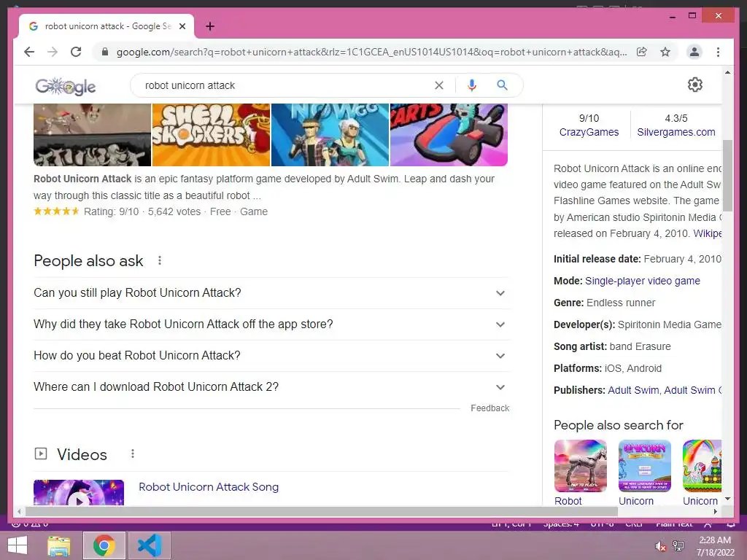This screenshot has width=747, height=560.
Task: Open a new browser tab
Action: pyautogui.click(x=210, y=26)
